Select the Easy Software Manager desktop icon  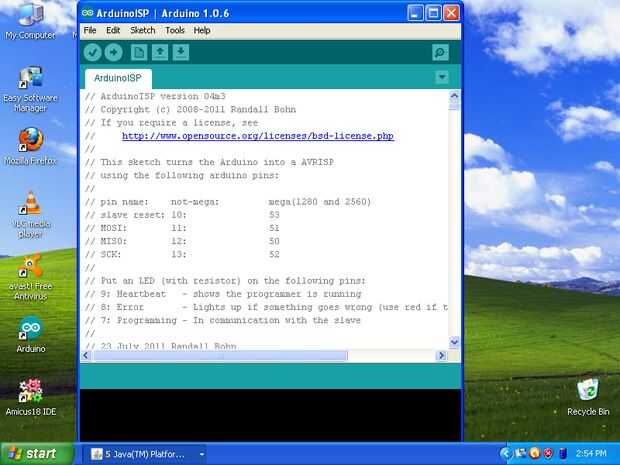click(x=30, y=90)
